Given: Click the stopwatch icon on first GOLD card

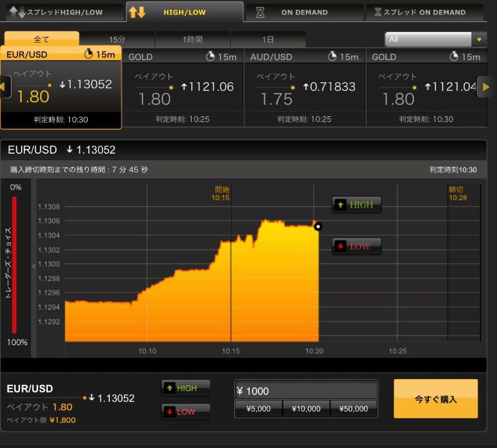Looking at the screenshot, I should [x=210, y=56].
